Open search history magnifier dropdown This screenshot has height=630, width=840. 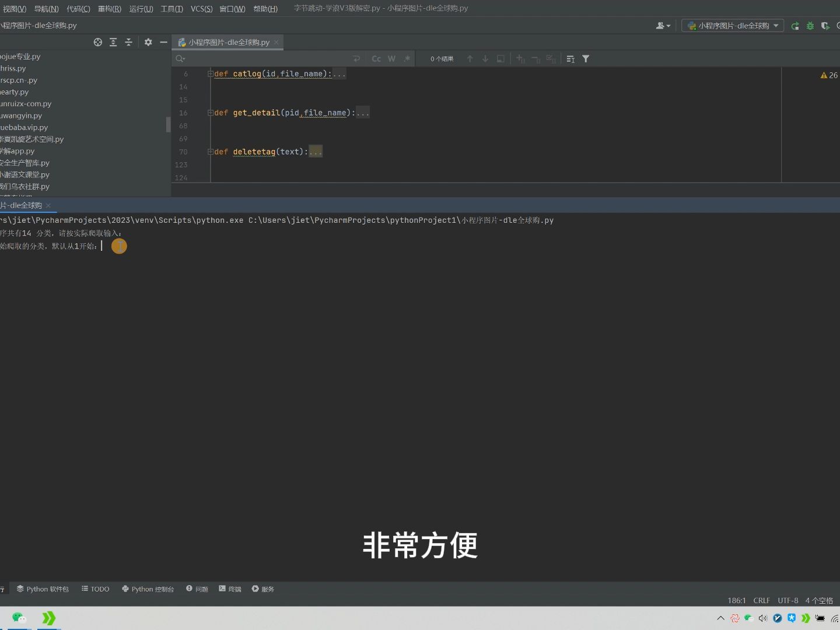[180, 59]
